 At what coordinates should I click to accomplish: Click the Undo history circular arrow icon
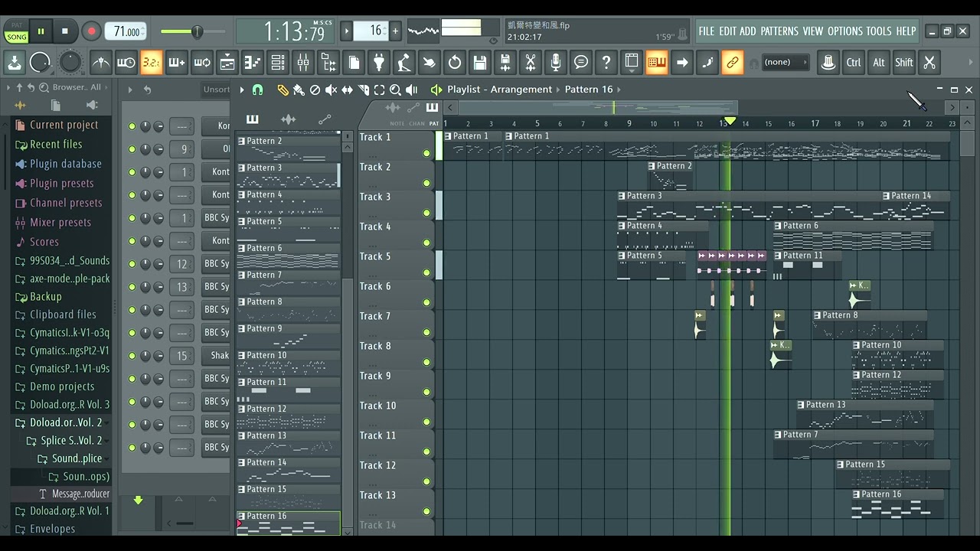(x=455, y=62)
